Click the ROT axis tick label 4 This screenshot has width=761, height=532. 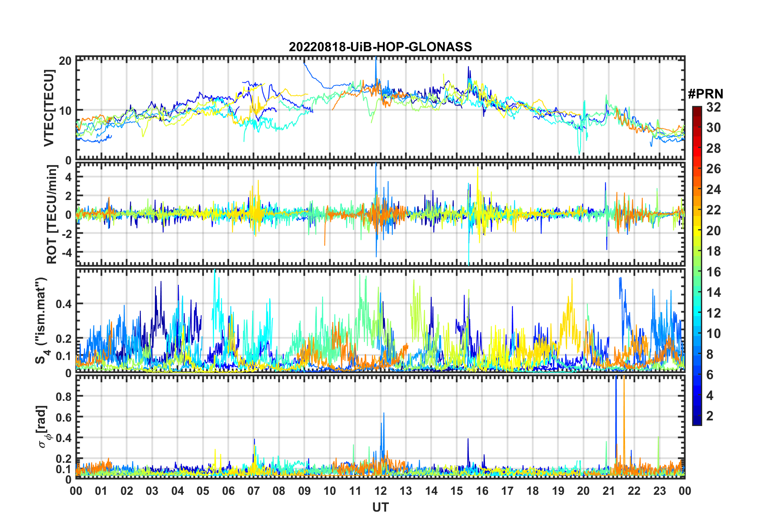(x=68, y=177)
